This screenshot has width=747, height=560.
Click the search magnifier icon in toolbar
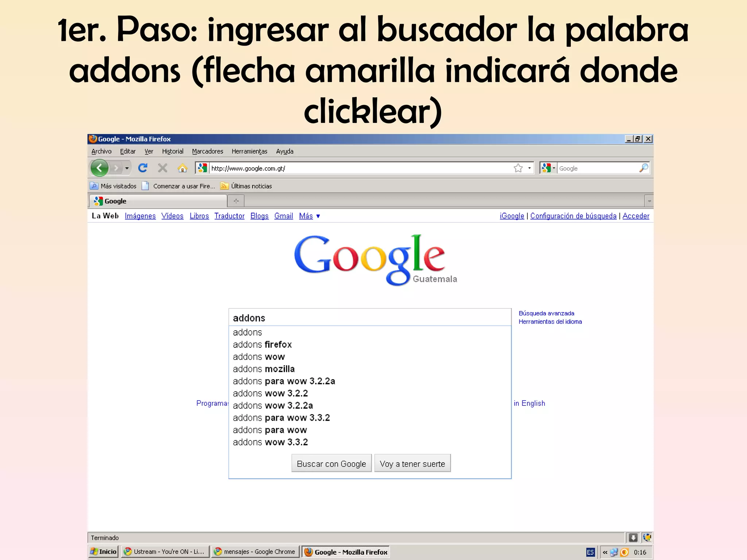pos(644,168)
